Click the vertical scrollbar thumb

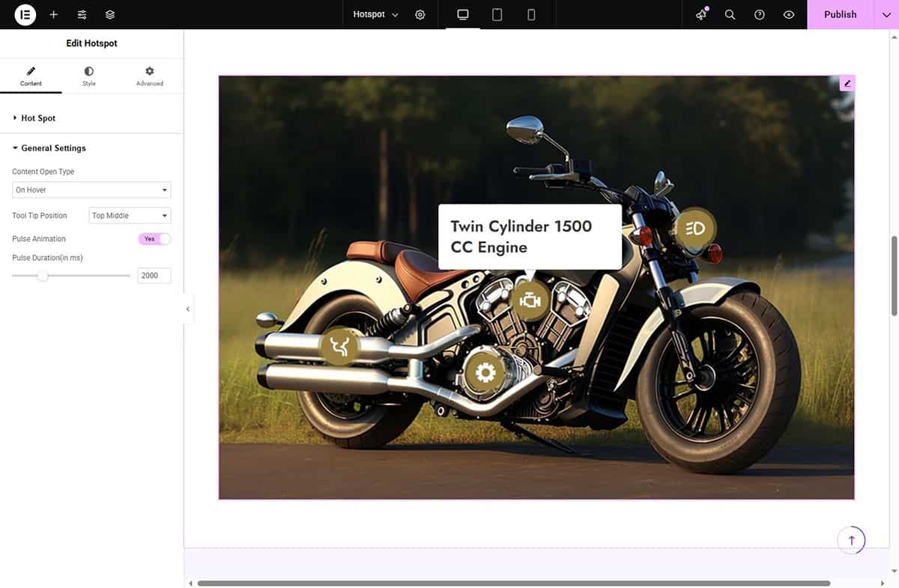point(893,276)
